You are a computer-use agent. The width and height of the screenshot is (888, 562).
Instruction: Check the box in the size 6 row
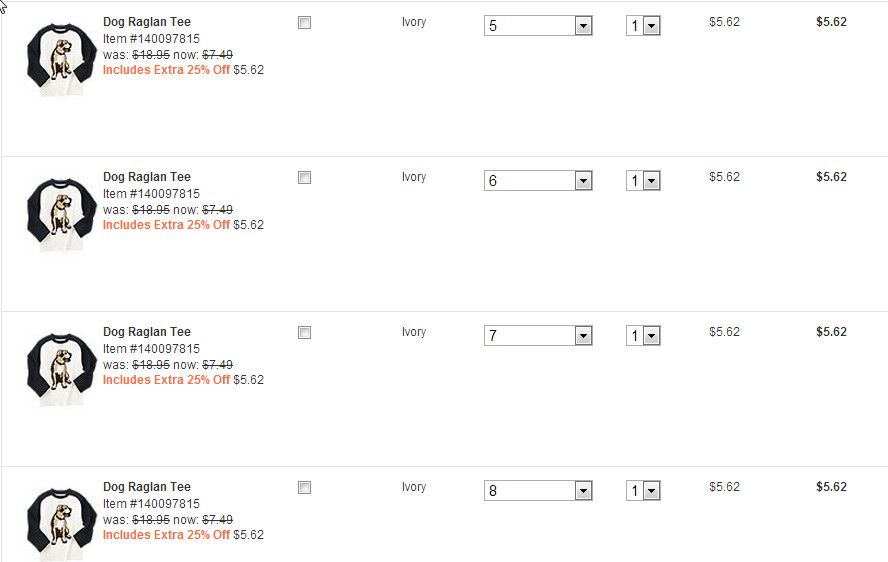pos(305,177)
